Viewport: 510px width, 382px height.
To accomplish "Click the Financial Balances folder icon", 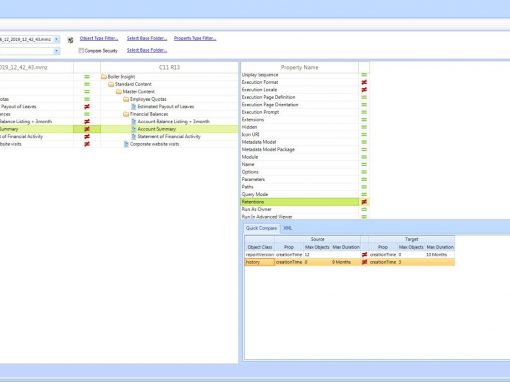I will pos(126,114).
